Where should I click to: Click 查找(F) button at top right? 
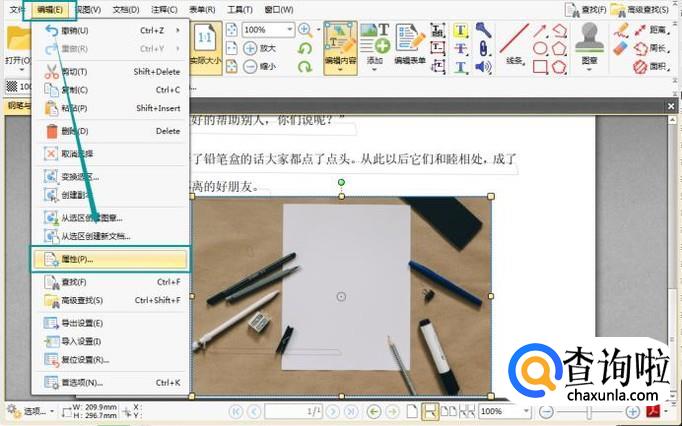585,10
